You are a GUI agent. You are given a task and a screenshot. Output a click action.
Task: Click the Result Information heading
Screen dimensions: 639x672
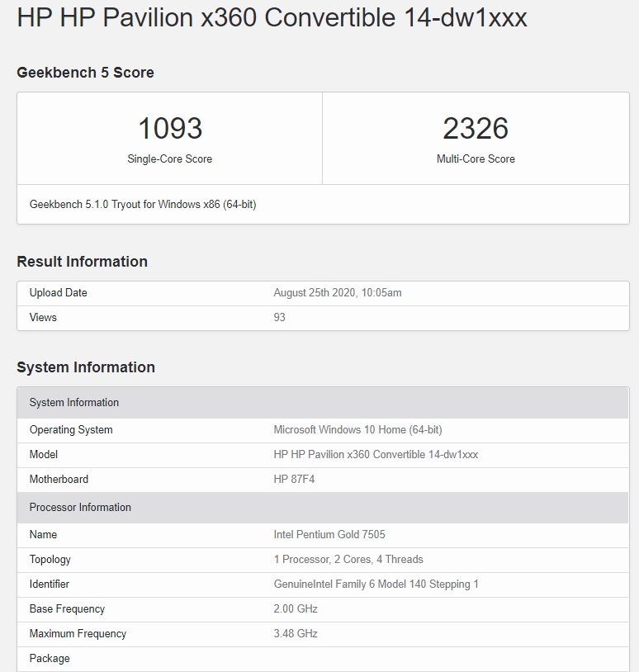[x=82, y=262]
